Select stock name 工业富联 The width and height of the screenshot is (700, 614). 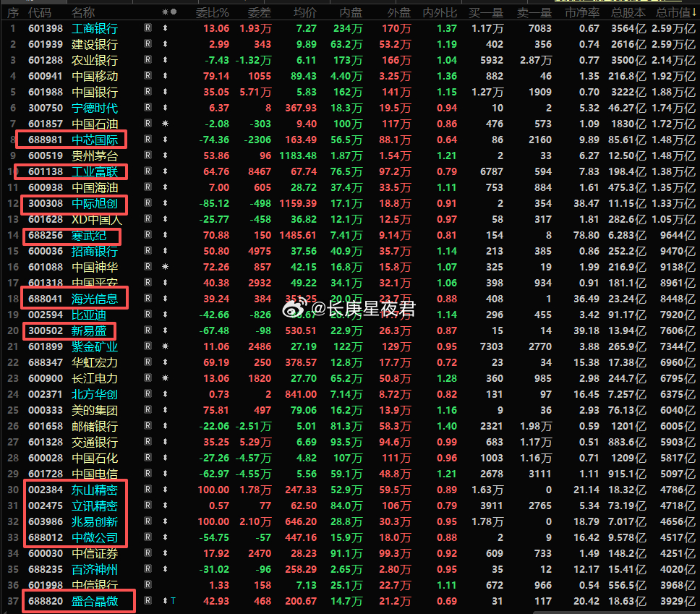coord(95,171)
